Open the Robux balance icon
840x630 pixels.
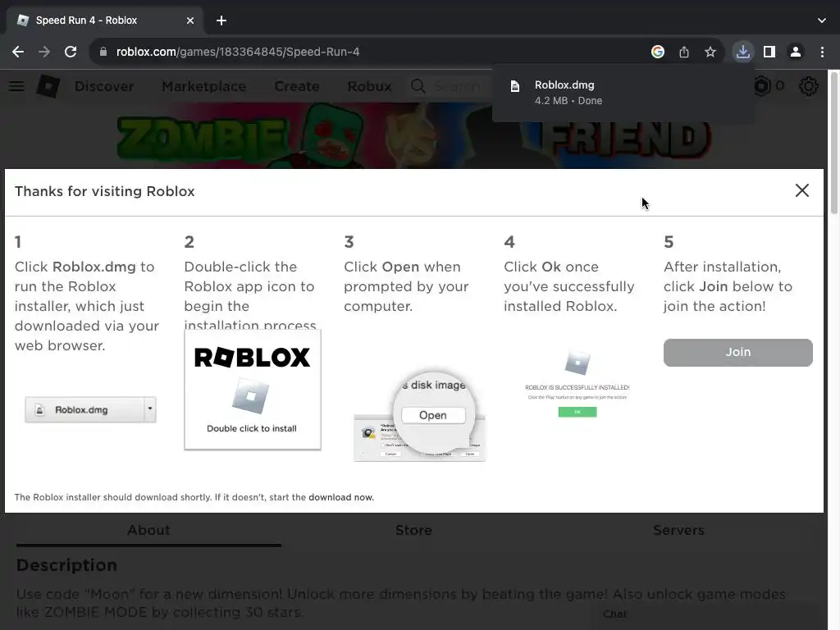(x=762, y=85)
